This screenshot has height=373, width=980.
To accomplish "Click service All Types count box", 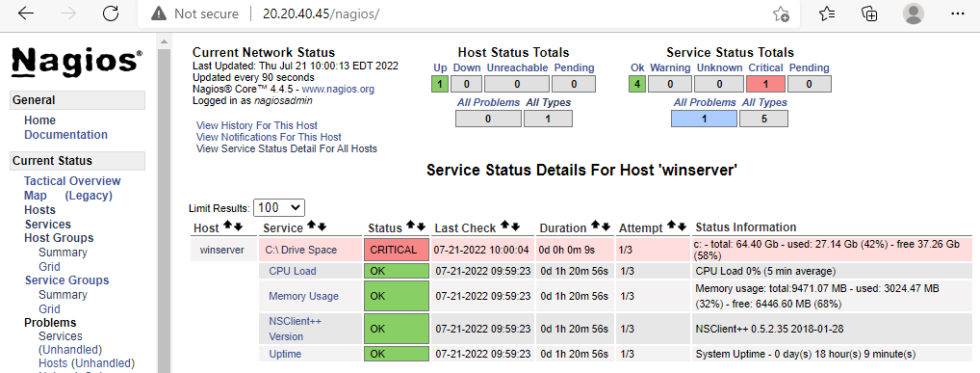I will [x=763, y=119].
